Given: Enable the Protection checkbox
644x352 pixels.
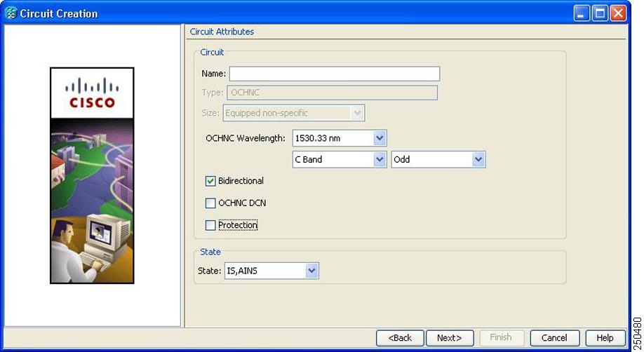Looking at the screenshot, I should 210,225.
